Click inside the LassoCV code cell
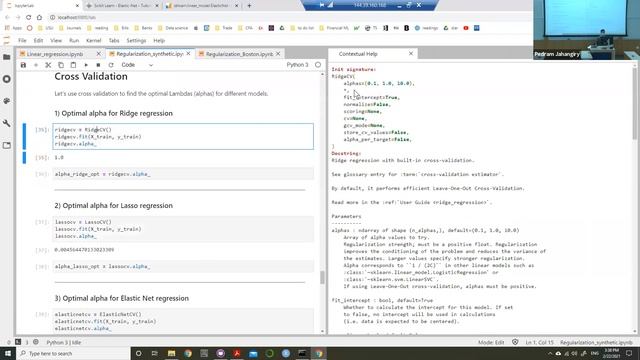The image size is (640, 360). click(x=183, y=229)
